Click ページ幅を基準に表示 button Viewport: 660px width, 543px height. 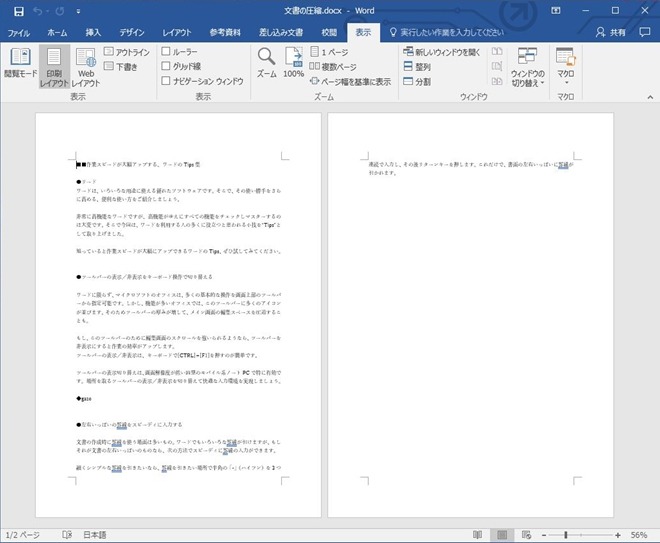[349, 81]
